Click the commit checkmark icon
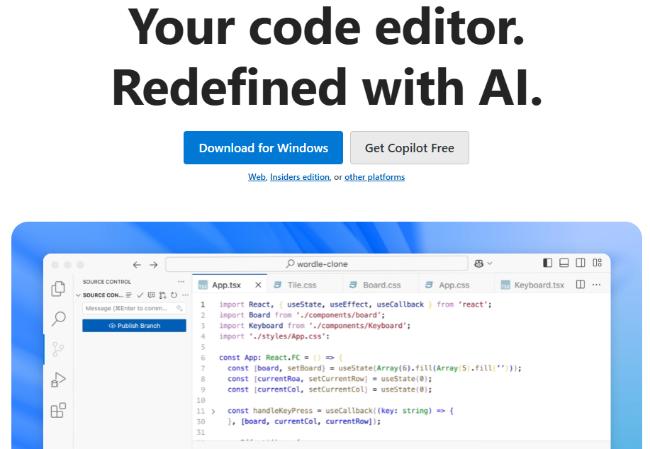Screen dimensions: 650x449 pos(140,295)
